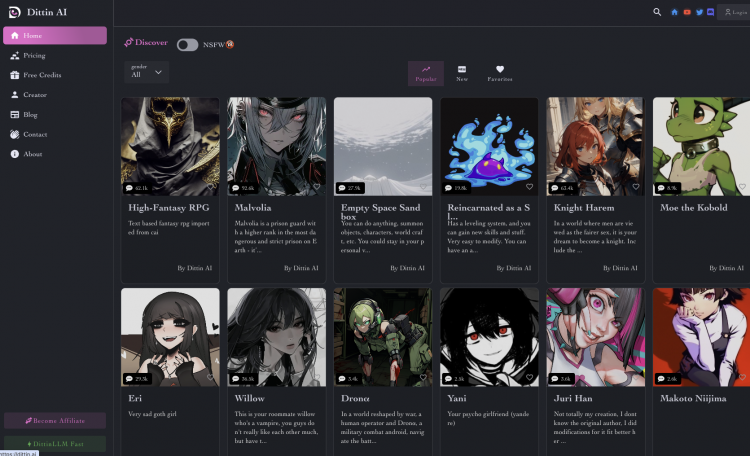Click the DittinLLM Fast button

[55, 443]
